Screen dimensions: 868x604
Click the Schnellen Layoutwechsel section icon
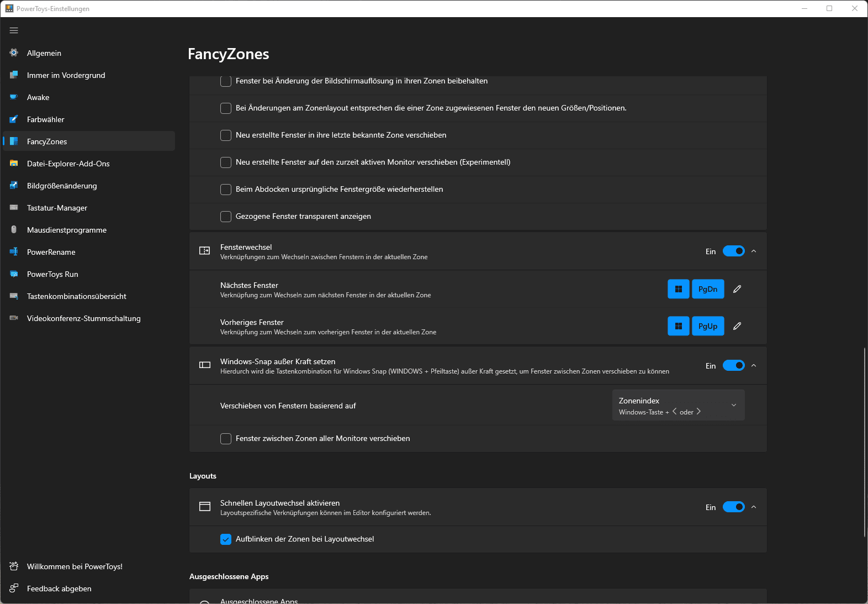pyautogui.click(x=205, y=507)
